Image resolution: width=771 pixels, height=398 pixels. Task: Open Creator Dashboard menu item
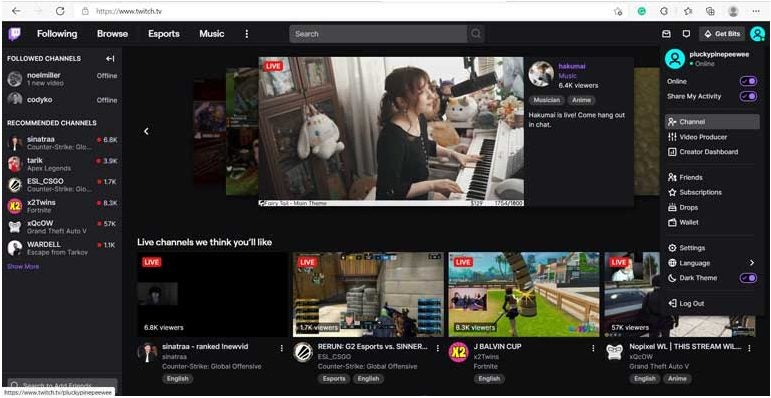tap(712, 152)
